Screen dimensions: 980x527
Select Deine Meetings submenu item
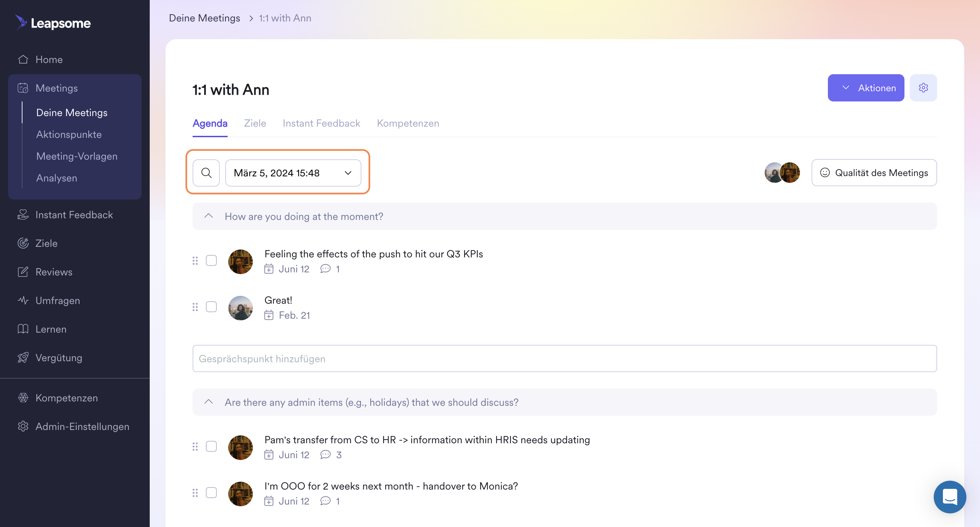pos(71,113)
